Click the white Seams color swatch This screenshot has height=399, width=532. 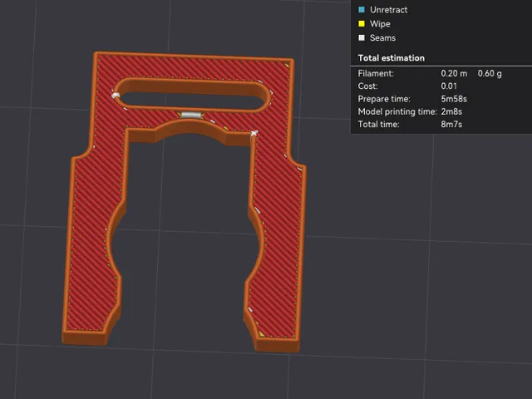(362, 37)
